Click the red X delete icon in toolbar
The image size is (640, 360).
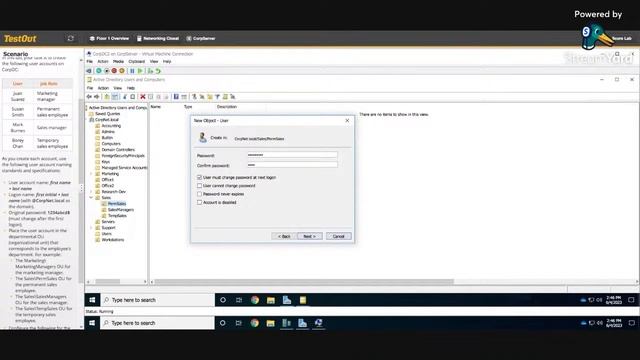(x=143, y=97)
